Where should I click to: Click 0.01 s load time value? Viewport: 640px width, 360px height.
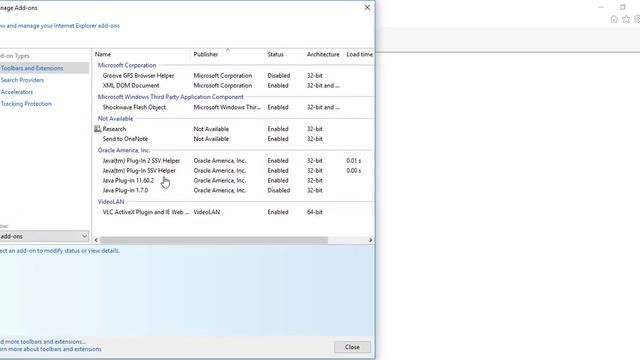tap(353, 161)
